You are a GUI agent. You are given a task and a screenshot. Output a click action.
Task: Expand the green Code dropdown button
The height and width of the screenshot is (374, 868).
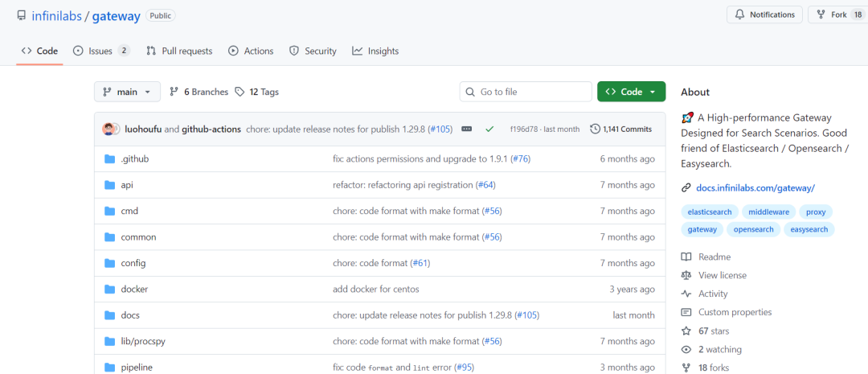631,92
